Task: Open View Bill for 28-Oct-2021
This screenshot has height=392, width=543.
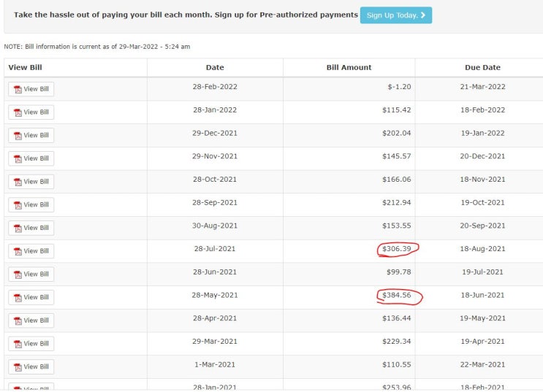Action: click(x=31, y=182)
